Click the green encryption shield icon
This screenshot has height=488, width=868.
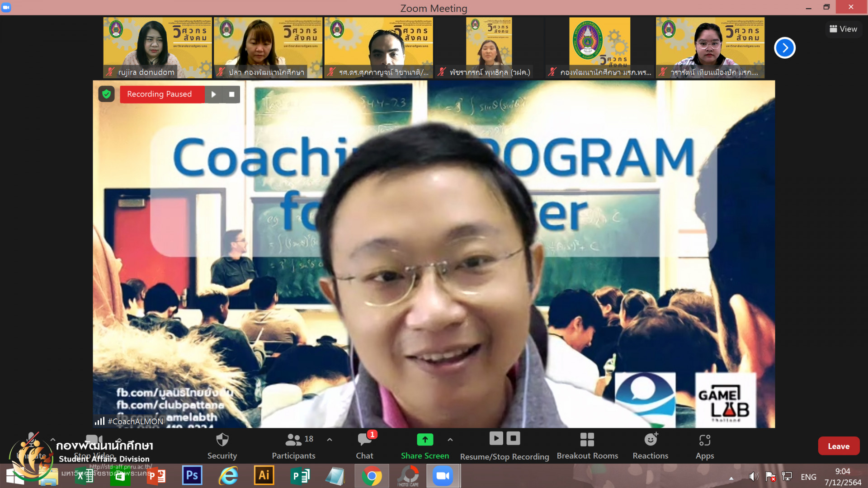click(106, 94)
